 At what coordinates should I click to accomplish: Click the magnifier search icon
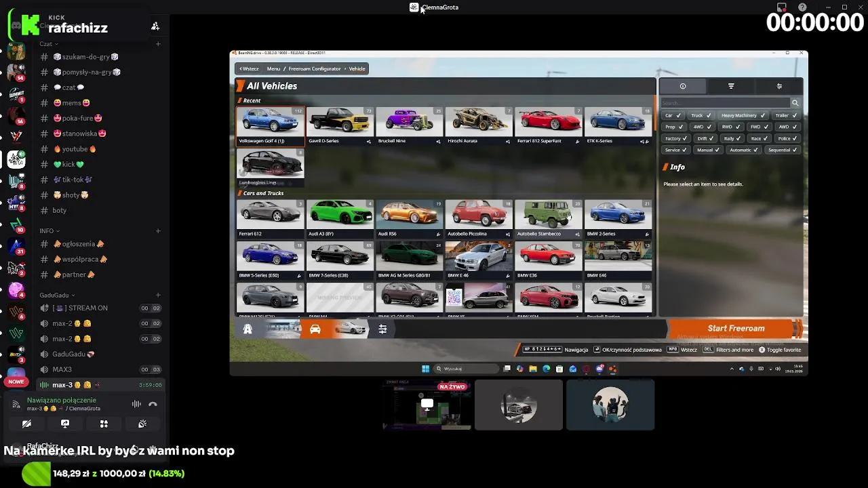pyautogui.click(x=795, y=103)
